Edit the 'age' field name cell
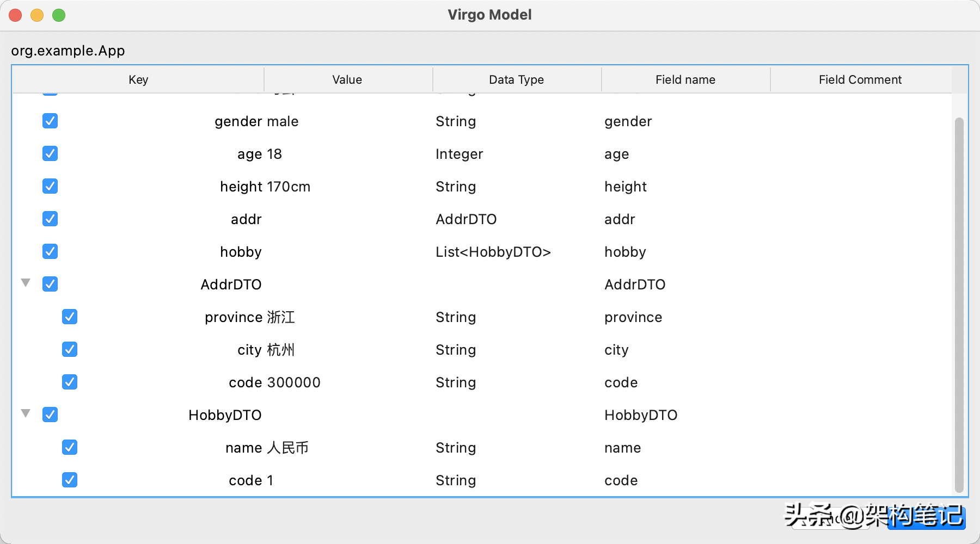 (x=616, y=154)
